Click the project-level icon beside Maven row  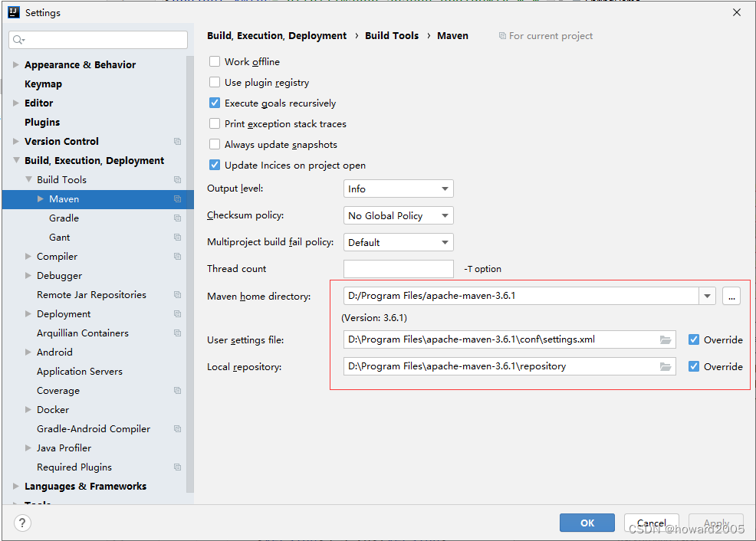pos(177,199)
